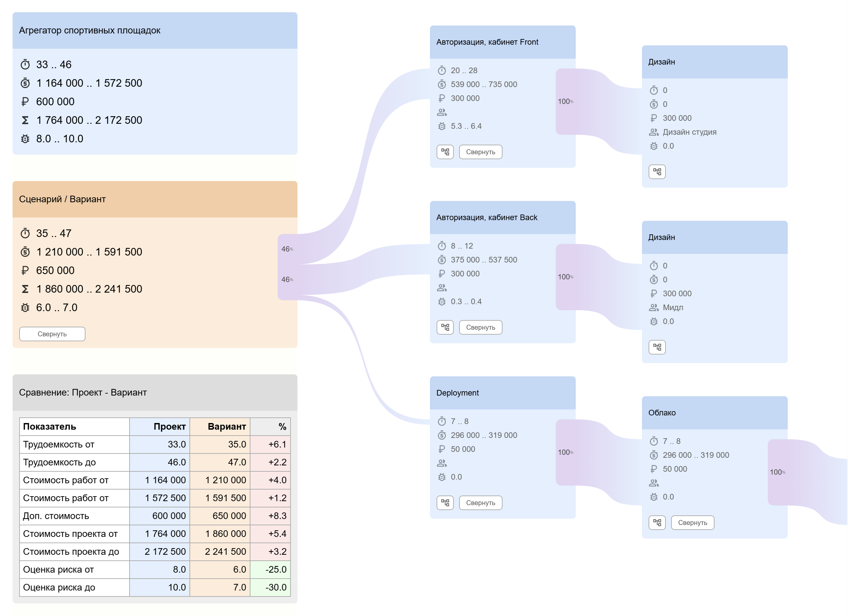The height and width of the screenshot is (616, 848).
Task: Select the Агрегатор спортивных площадок header
Action: pyautogui.click(x=155, y=31)
